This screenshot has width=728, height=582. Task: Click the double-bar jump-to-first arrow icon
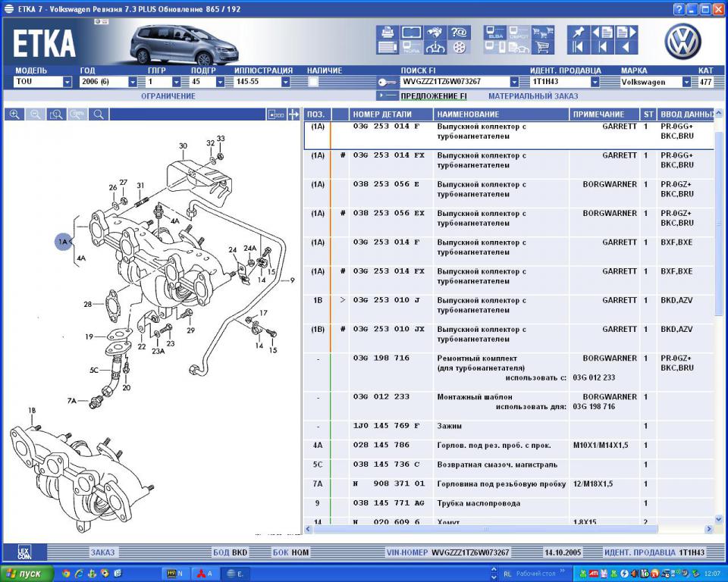(578, 47)
